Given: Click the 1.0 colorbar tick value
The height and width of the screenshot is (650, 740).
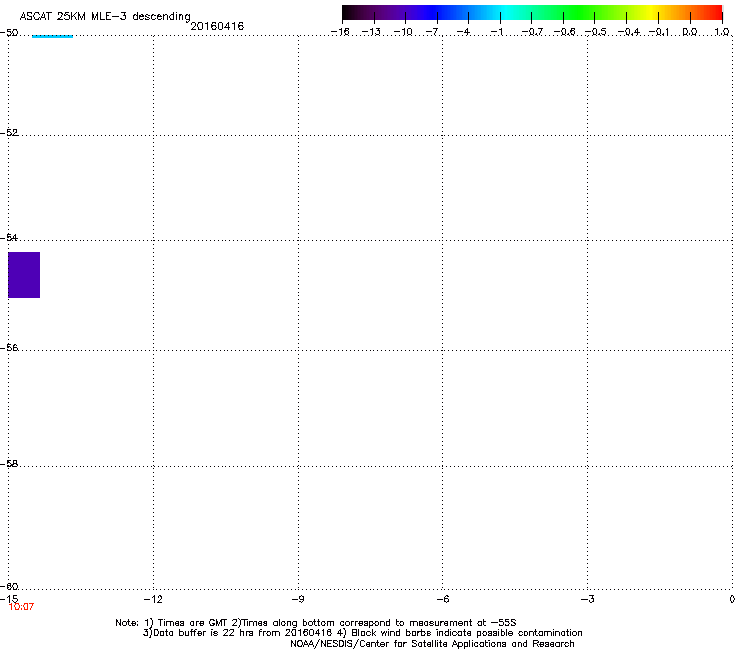Looking at the screenshot, I should 722,32.
